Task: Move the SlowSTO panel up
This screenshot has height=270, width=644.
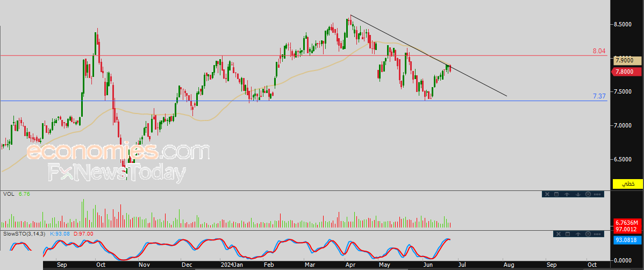Action: 577,234
